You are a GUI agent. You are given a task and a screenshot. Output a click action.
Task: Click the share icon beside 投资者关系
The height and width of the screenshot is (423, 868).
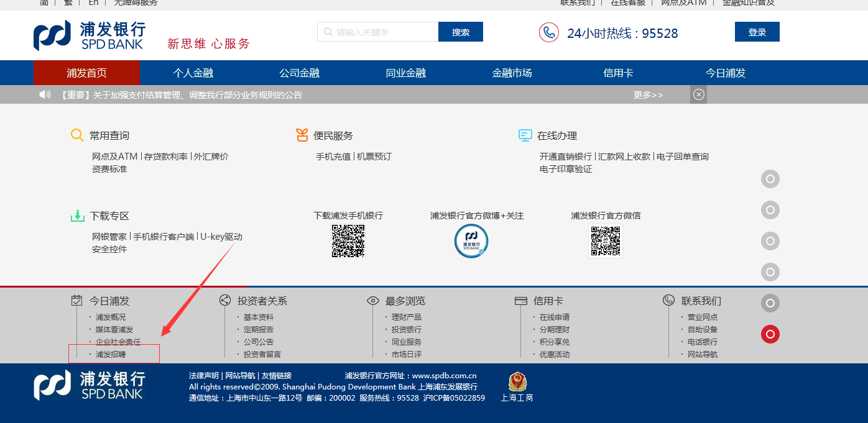225,301
